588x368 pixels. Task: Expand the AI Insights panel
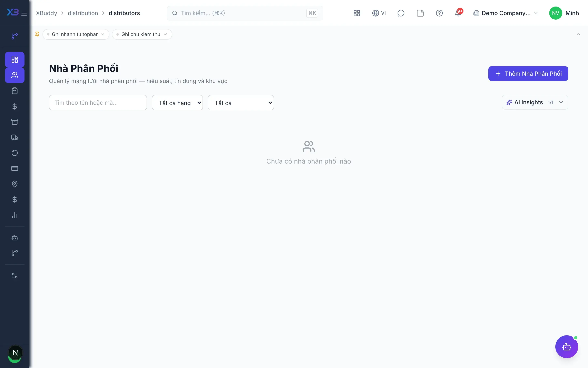pyautogui.click(x=535, y=102)
